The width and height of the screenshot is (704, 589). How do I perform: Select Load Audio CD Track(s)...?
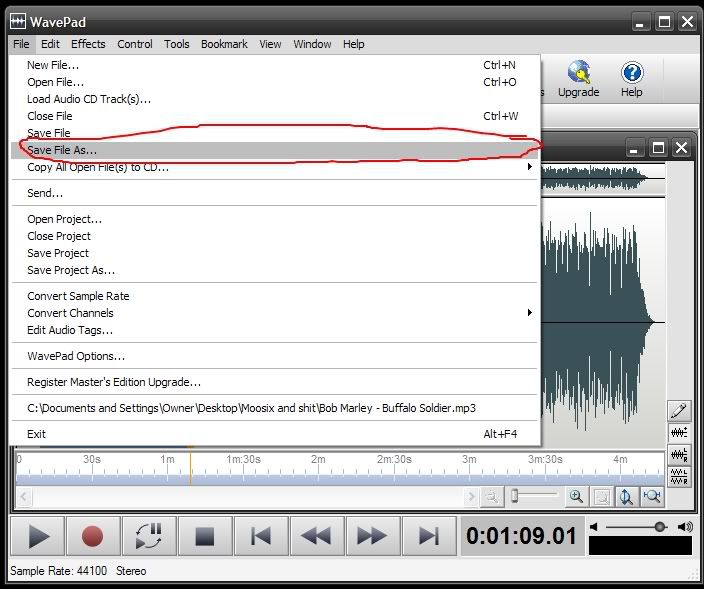[274, 99]
